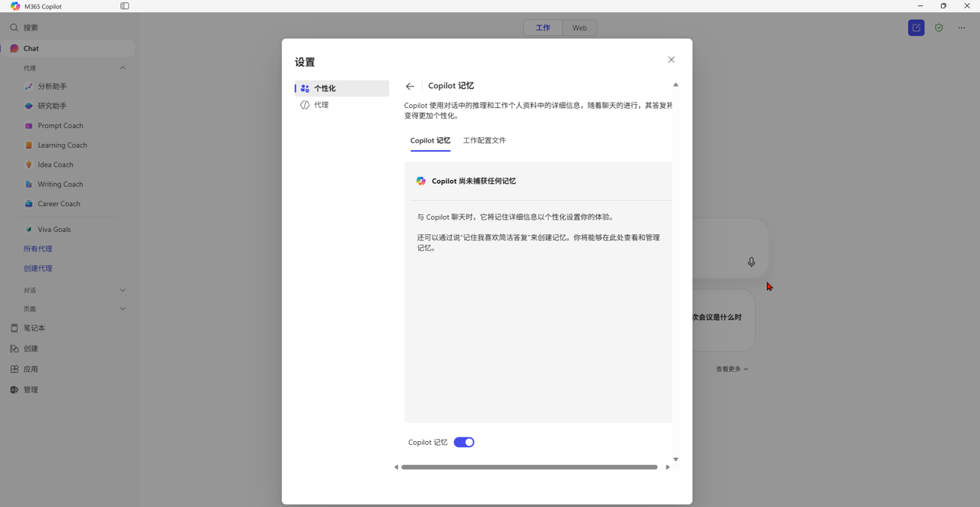Click the 代理 icon in settings
The height and width of the screenshot is (507, 980).
[305, 105]
